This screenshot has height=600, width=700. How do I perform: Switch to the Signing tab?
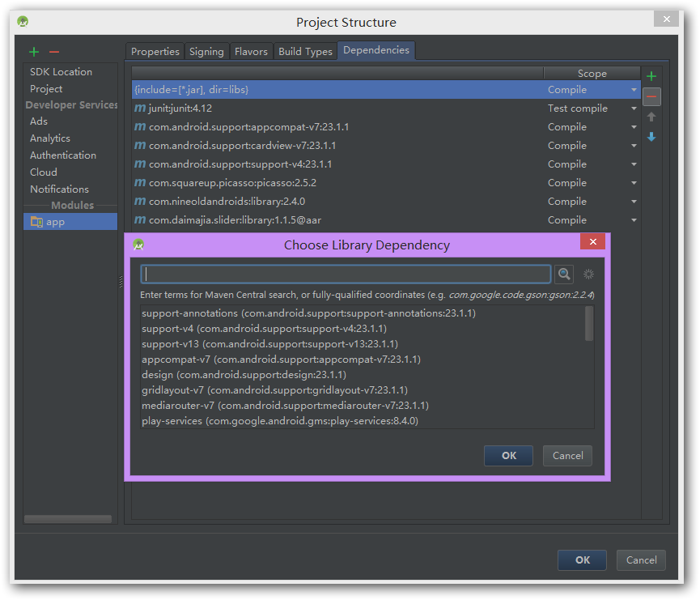point(206,51)
